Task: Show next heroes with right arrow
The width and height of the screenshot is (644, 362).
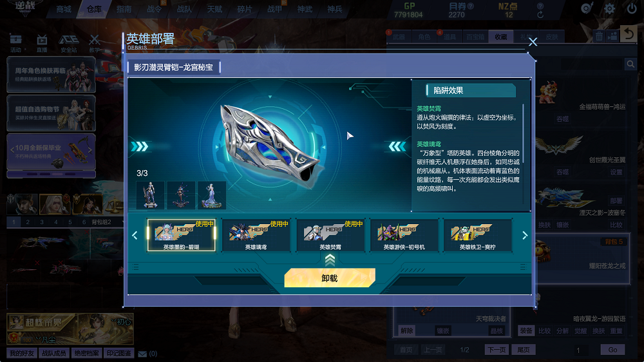Action: pos(524,236)
